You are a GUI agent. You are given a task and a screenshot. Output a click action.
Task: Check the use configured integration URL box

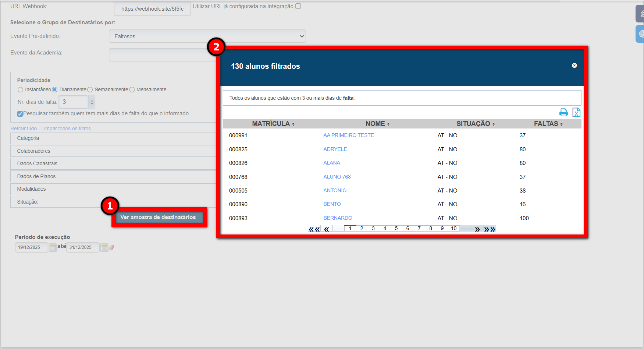(x=298, y=6)
